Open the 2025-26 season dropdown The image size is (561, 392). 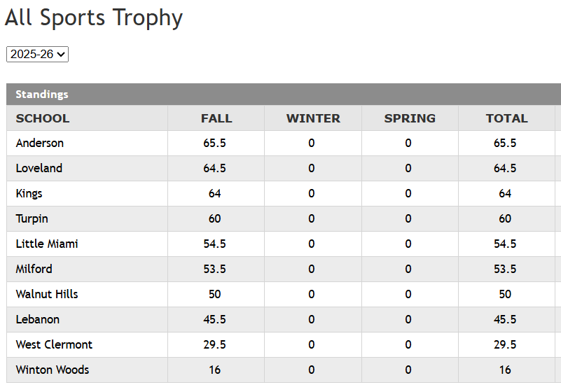37,54
